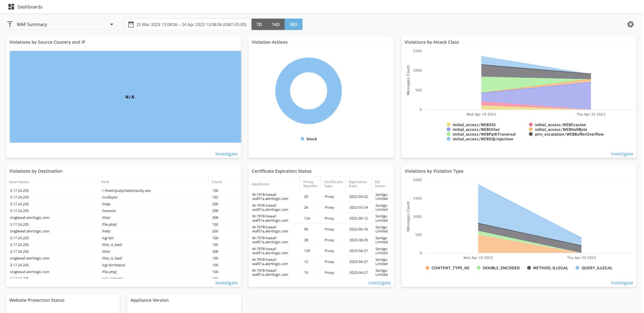Click the blue dot next to block legend
644x313 pixels.
click(x=302, y=139)
